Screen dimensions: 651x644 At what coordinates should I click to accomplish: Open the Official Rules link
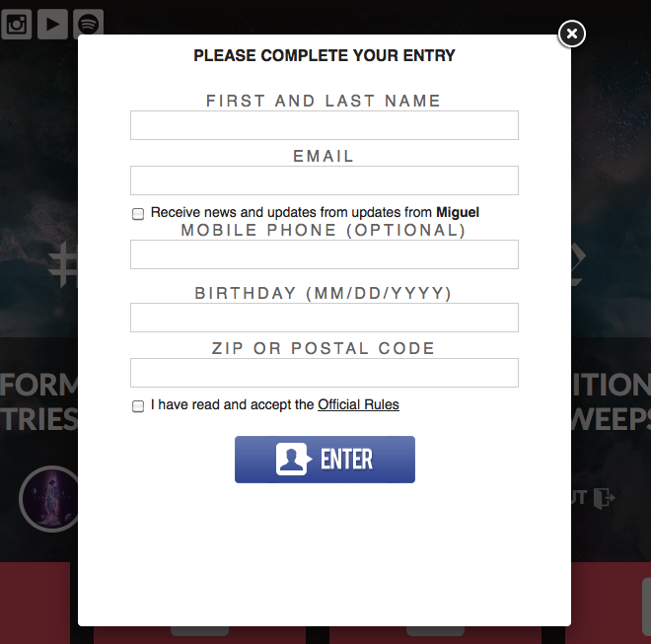click(358, 404)
